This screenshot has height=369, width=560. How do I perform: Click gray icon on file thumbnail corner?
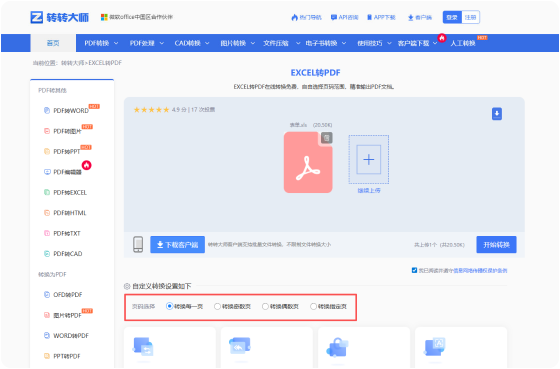coord(326,138)
